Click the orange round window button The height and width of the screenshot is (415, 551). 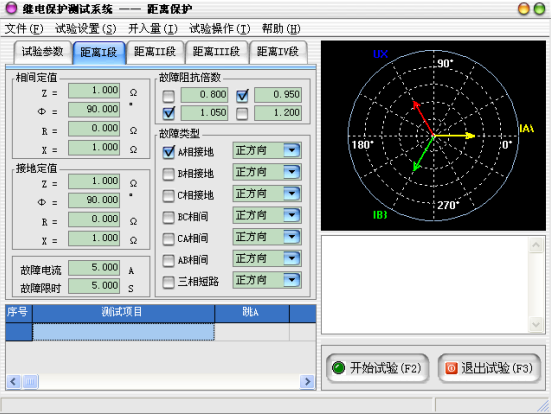[524, 8]
